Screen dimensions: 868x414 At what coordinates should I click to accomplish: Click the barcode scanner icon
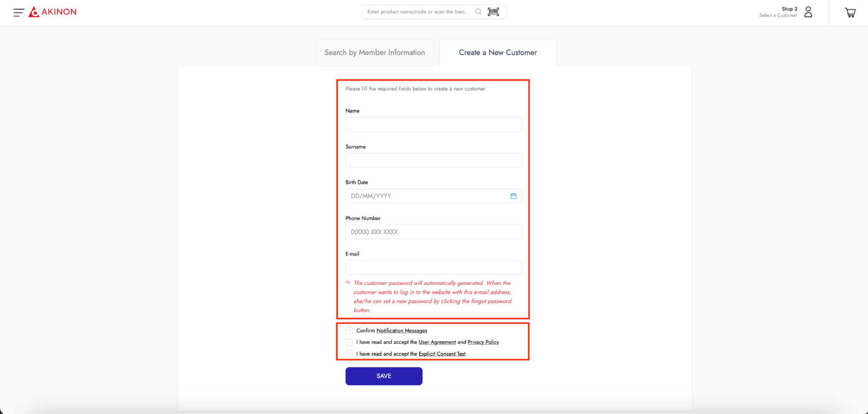point(493,12)
